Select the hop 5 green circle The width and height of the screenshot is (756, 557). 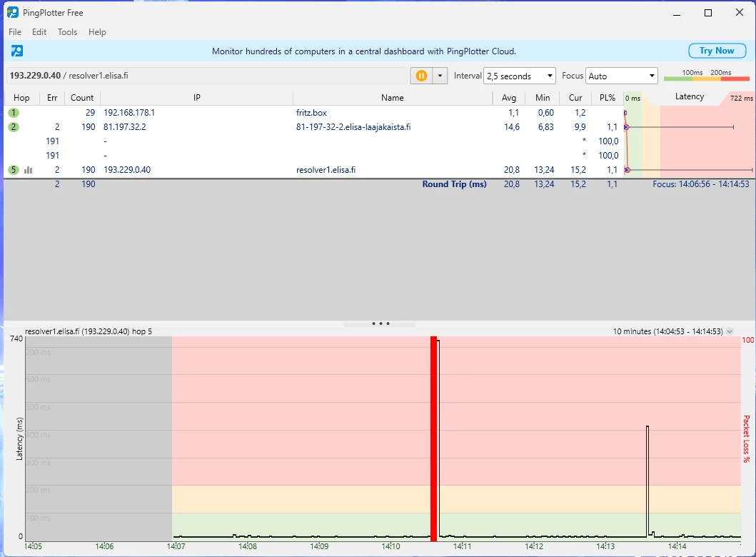coord(14,170)
